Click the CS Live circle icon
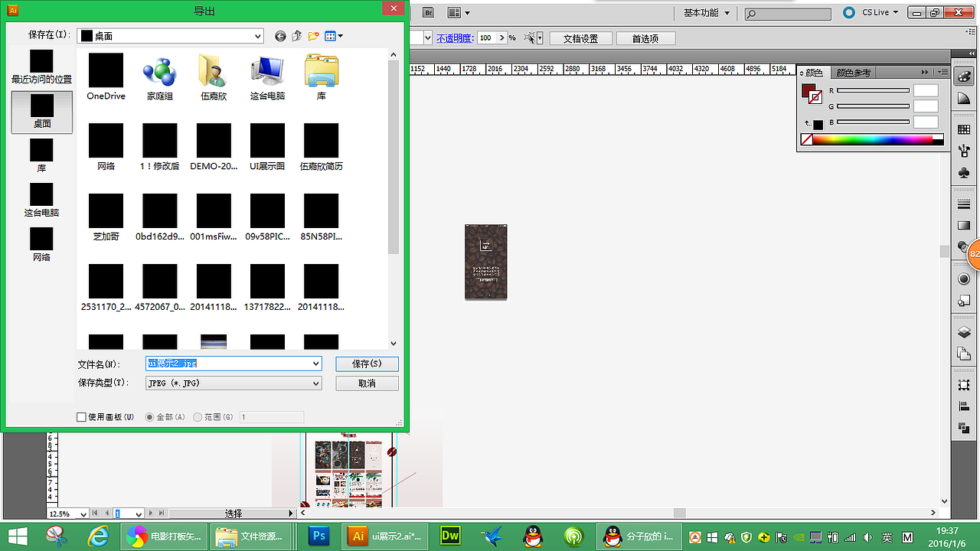 click(x=848, y=12)
